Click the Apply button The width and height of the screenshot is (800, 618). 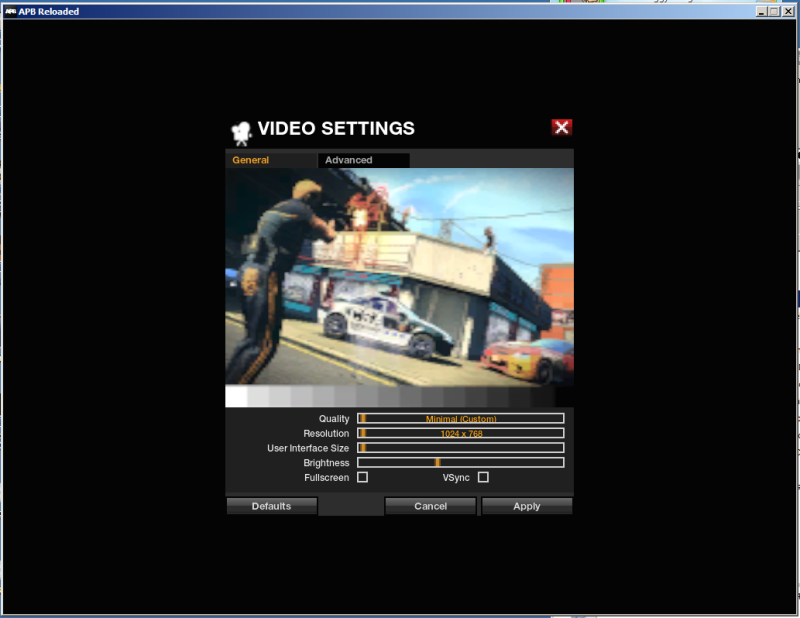527,505
